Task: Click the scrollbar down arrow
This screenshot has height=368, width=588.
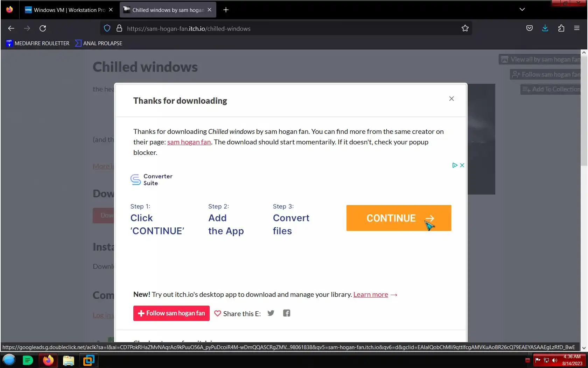Action: click(583, 348)
